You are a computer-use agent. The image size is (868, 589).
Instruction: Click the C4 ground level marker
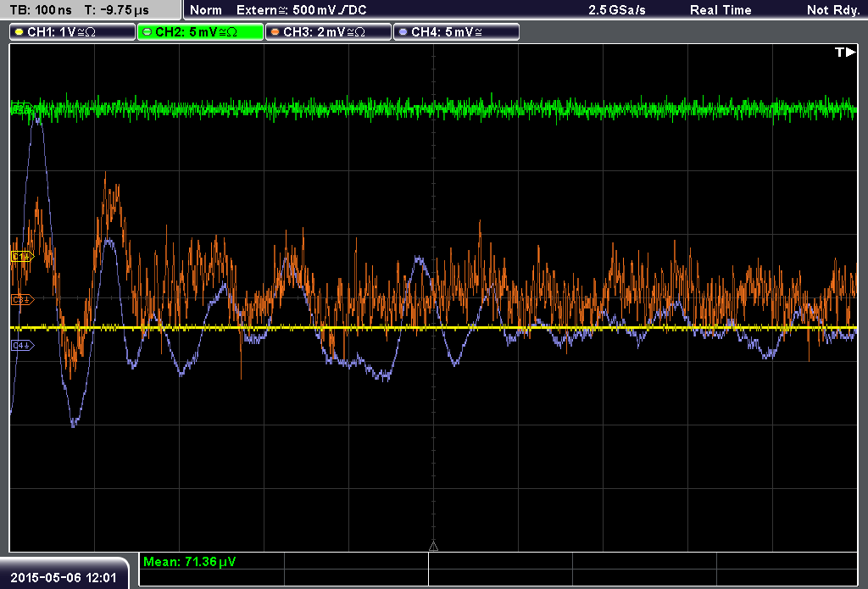[22, 346]
